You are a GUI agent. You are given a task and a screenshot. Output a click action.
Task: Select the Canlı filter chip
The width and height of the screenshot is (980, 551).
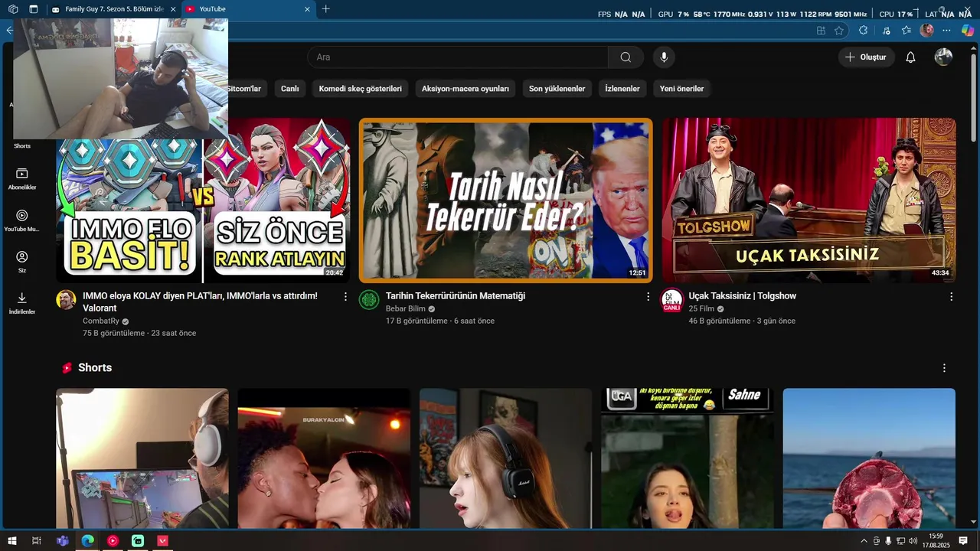pos(289,89)
